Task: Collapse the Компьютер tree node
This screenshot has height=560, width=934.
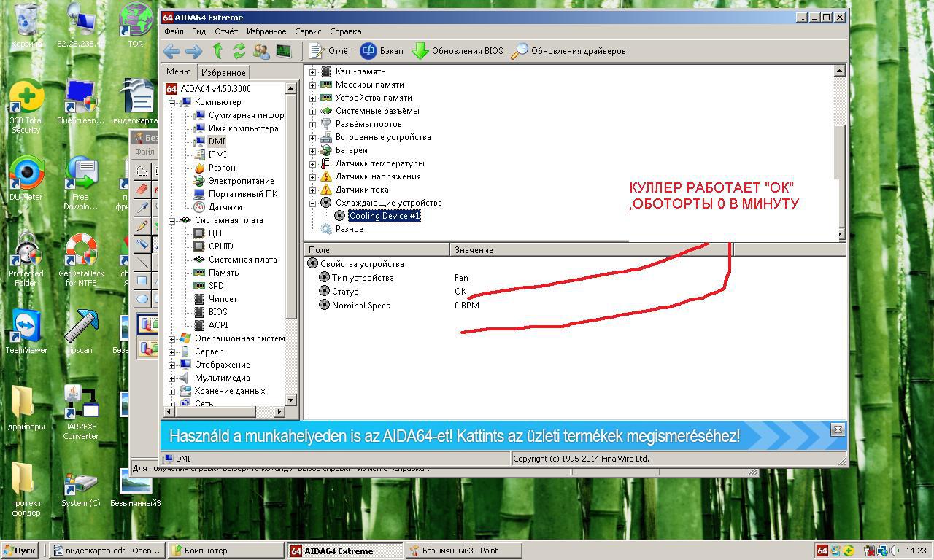Action: [x=172, y=102]
